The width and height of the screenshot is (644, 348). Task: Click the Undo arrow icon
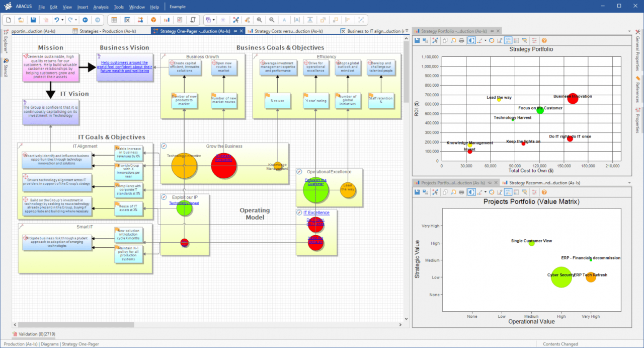(57, 20)
